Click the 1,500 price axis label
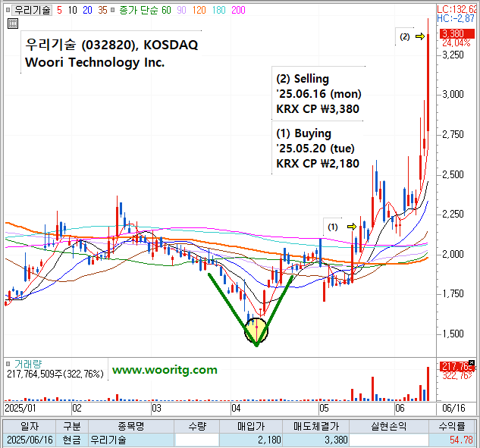480x448 pixels. (x=453, y=334)
